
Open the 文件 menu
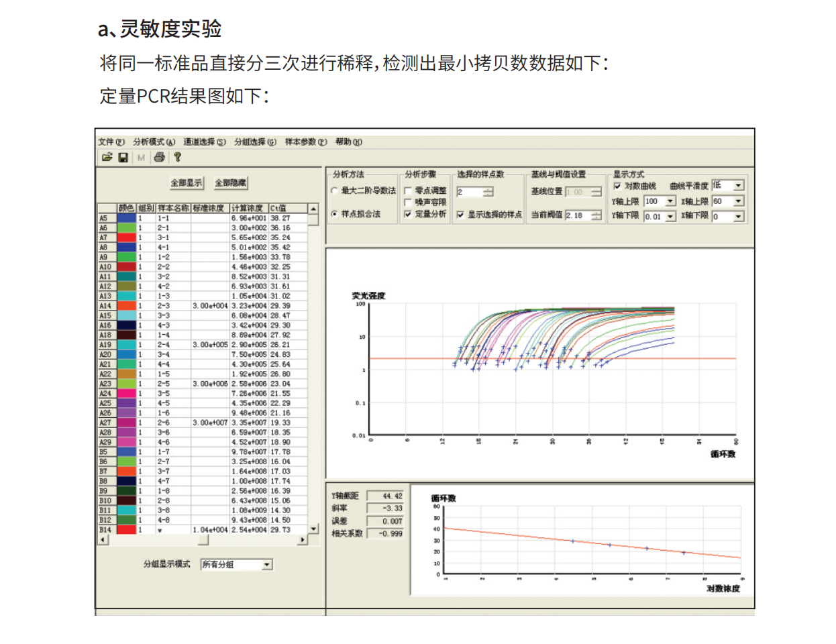click(111, 142)
